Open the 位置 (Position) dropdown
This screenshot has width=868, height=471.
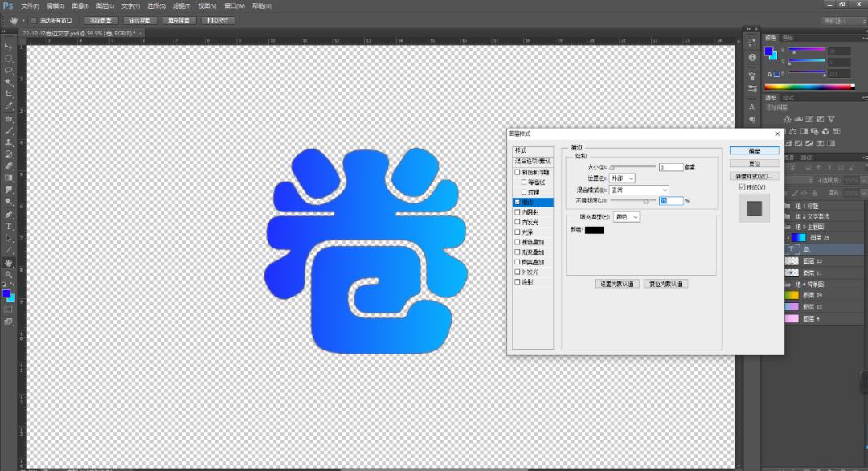click(x=624, y=178)
